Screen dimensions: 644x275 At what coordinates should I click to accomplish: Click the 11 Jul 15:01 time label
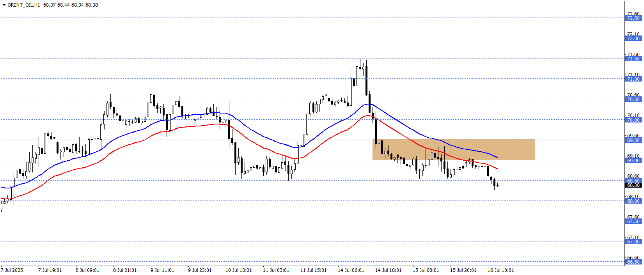pyautogui.click(x=313, y=270)
